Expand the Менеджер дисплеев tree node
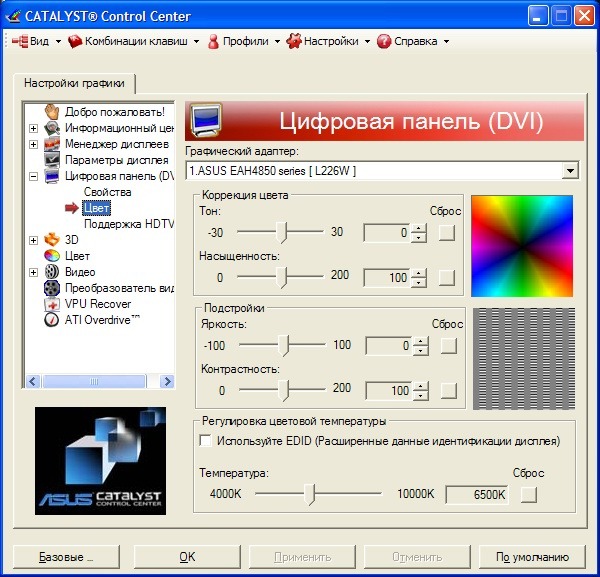The image size is (600, 577). (34, 144)
